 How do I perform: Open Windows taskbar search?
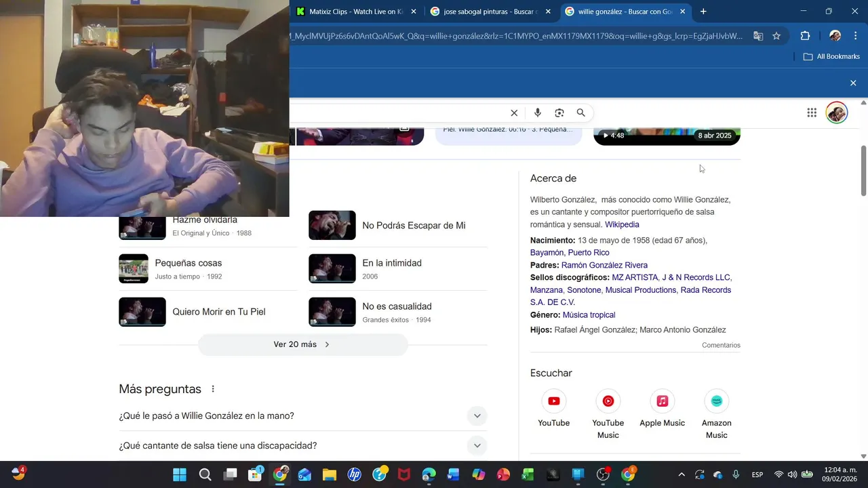[205, 474]
